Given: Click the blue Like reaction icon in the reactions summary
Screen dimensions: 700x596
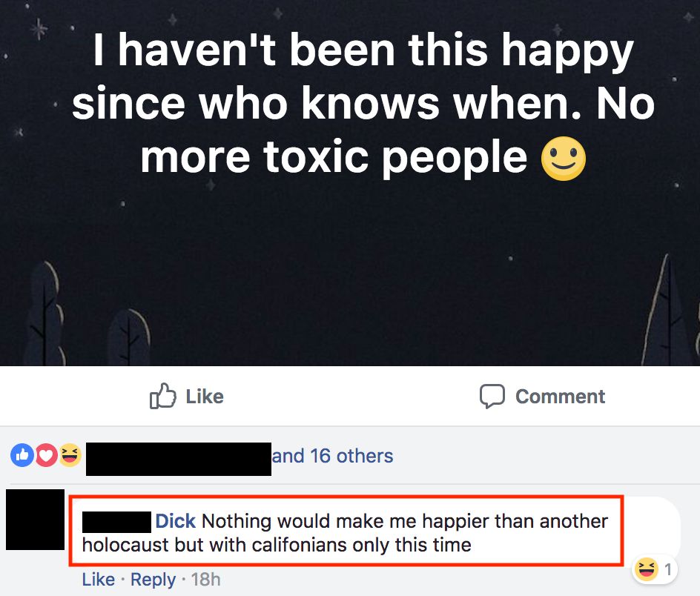Looking at the screenshot, I should pos(22,456).
